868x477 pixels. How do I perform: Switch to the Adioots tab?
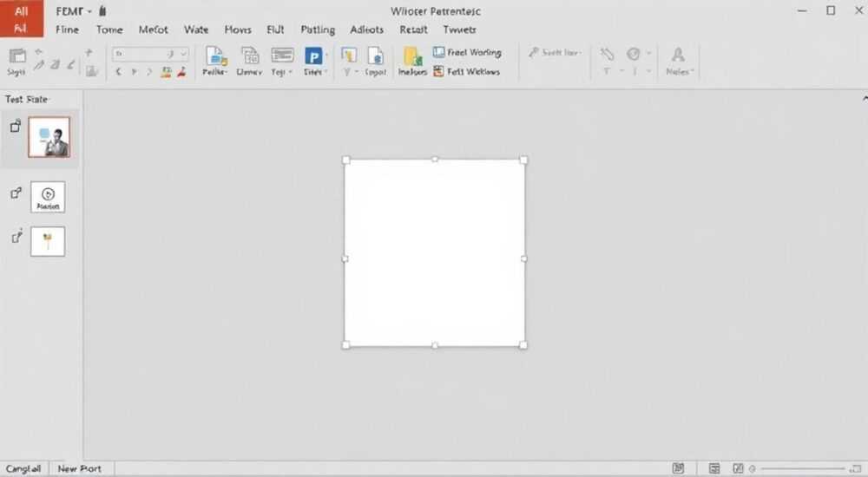(366, 29)
